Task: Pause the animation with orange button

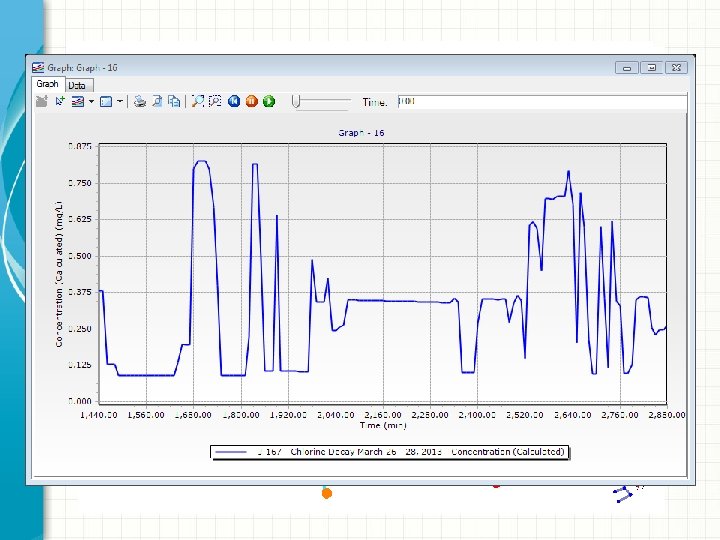Action: click(x=252, y=101)
